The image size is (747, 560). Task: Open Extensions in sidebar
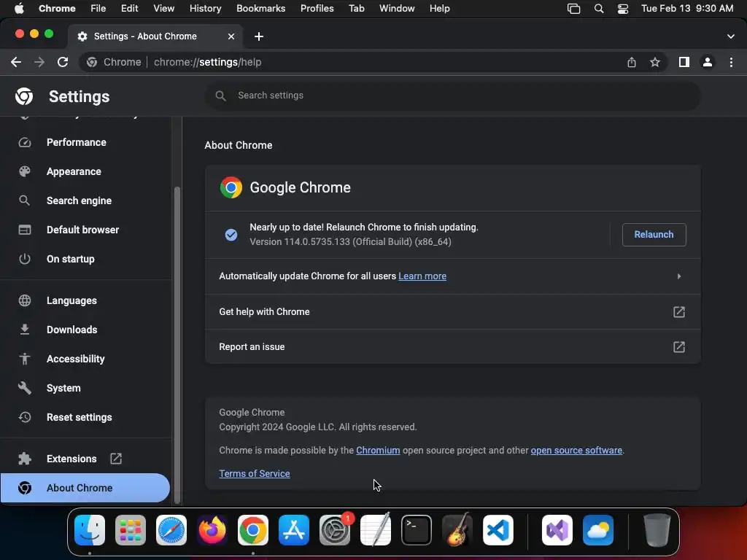pos(71,459)
